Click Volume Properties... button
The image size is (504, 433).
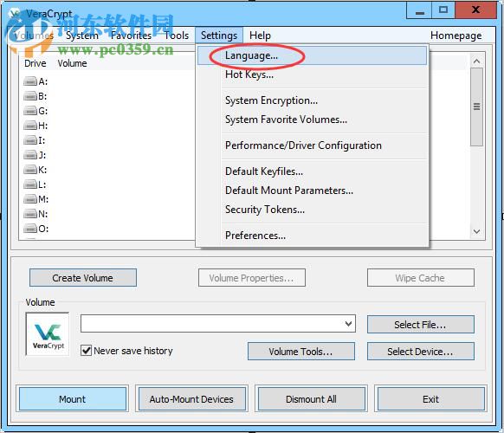tap(252, 278)
